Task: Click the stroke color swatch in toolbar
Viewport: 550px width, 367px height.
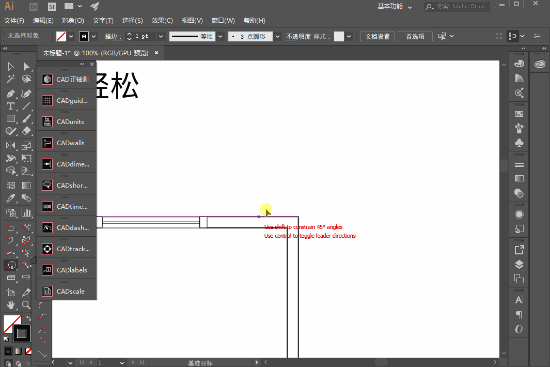Action: (x=22, y=333)
